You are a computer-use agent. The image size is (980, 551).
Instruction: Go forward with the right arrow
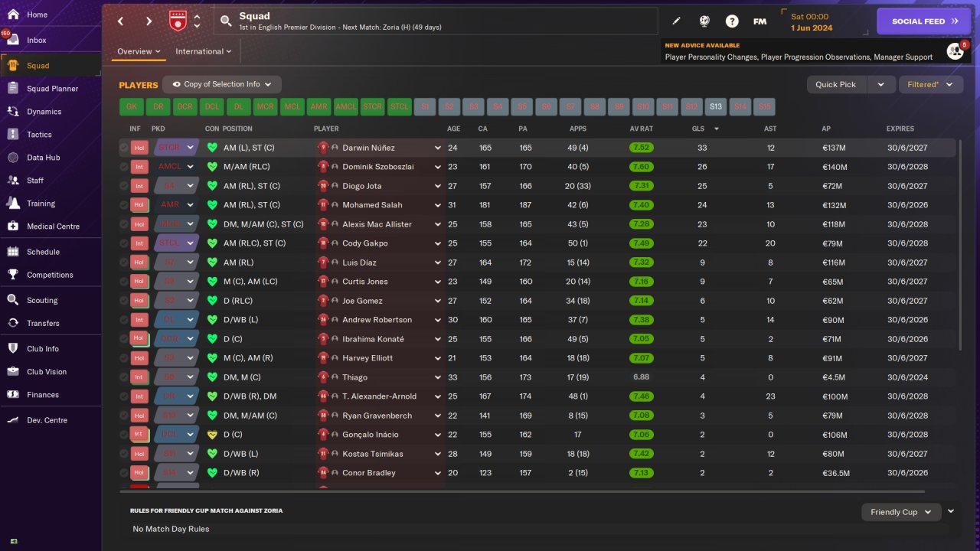[x=149, y=21]
